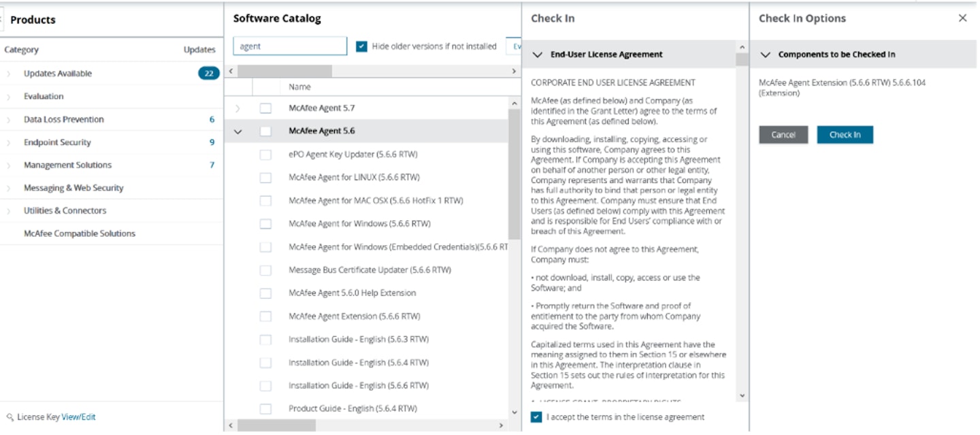
Task: Expand the Data Loss Prevention category
Action: point(9,120)
